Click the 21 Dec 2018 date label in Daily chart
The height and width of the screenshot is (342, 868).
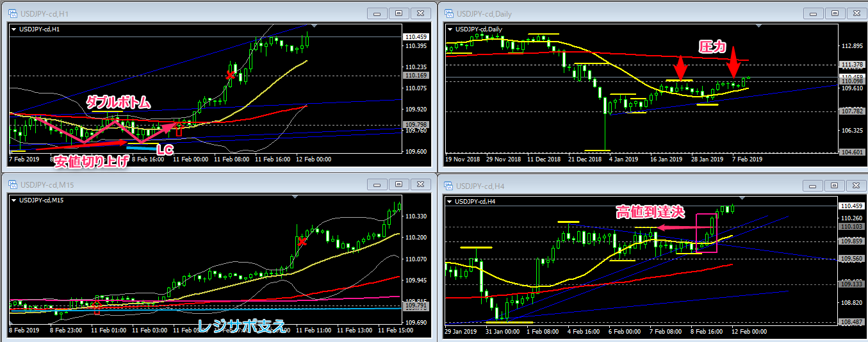[x=586, y=159]
